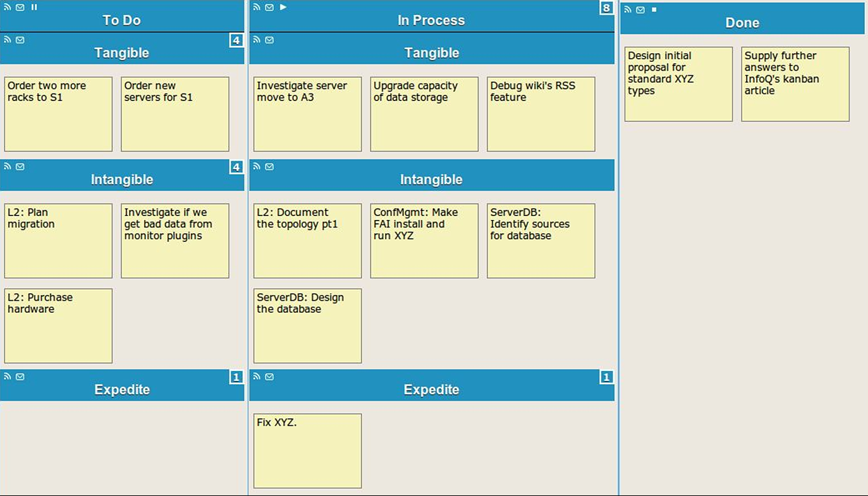868x496 pixels.
Task: Select the 'Order two more racks to S1' card
Action: [58, 114]
